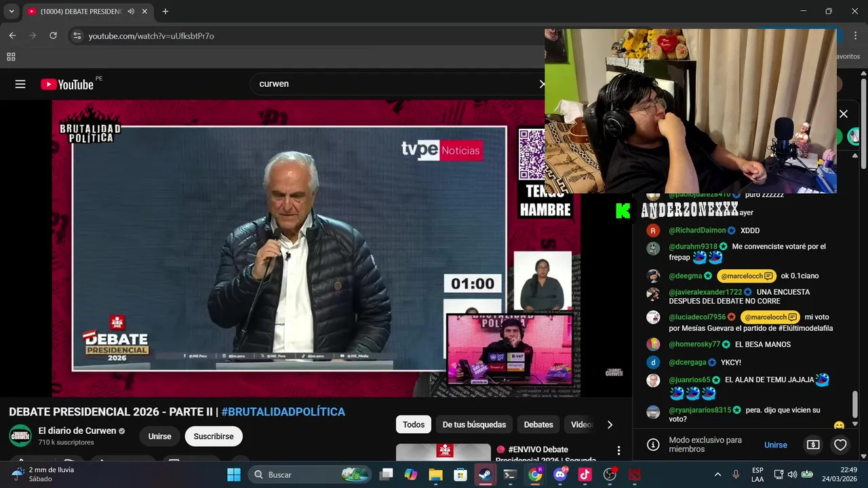Click the Unirse button beside channel name

pos(160,436)
